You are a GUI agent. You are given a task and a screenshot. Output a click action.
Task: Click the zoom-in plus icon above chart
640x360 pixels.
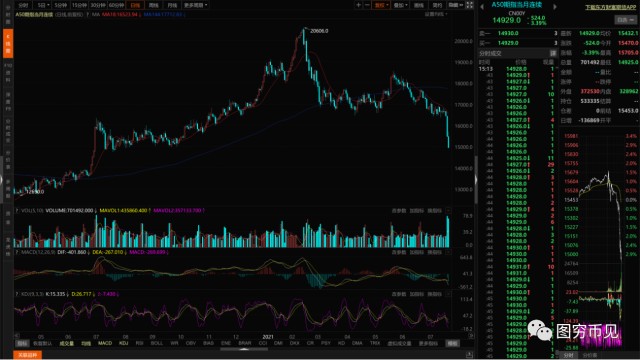[358, 5]
